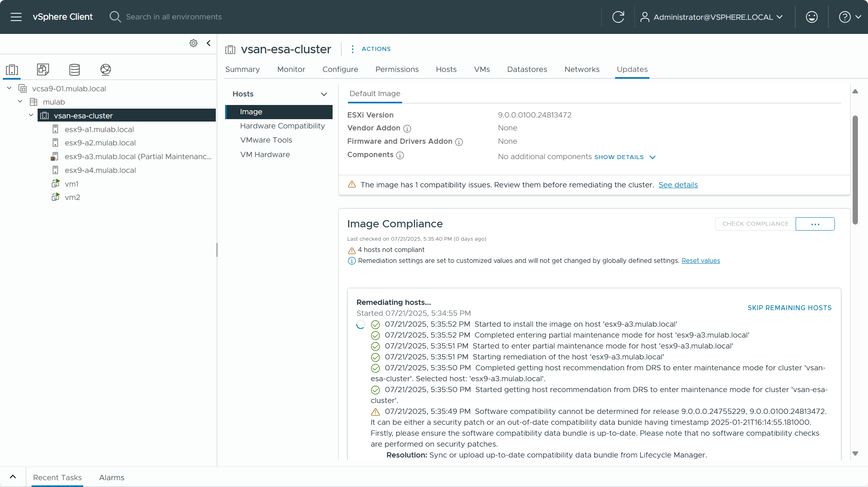The width and height of the screenshot is (868, 487).
Task: Collapse the left navigation pane
Action: click(209, 43)
